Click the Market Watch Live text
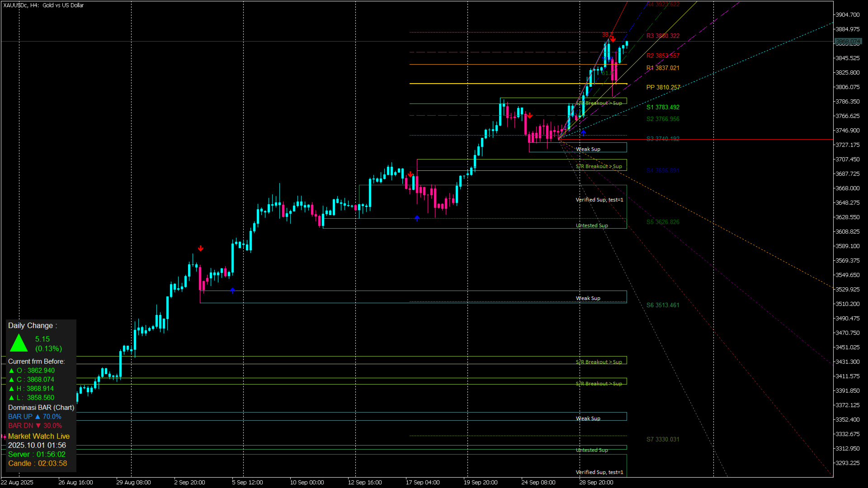This screenshot has width=868, height=488. [39, 436]
